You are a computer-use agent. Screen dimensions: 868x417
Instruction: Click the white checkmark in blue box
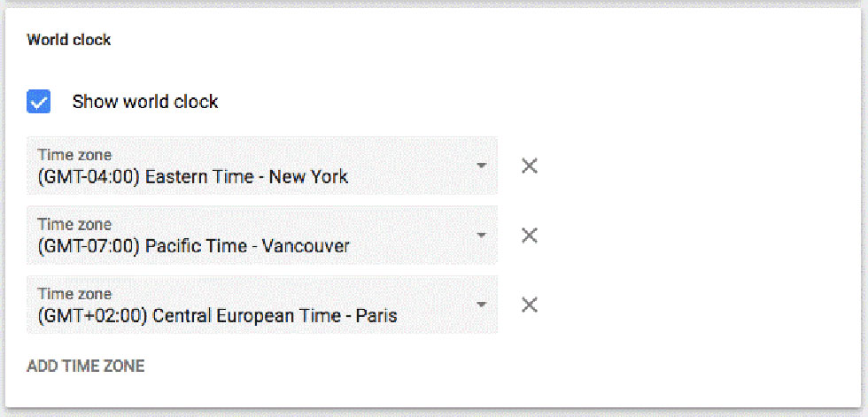click(39, 102)
